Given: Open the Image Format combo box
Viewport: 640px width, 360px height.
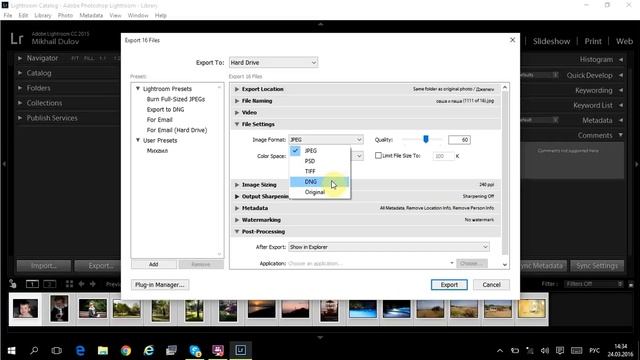Looking at the screenshot, I should [325, 140].
